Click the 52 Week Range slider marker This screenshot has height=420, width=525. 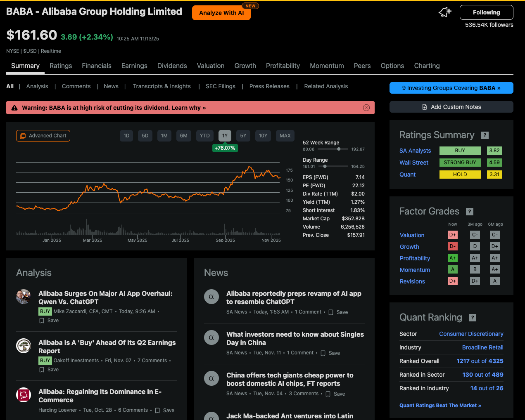[x=339, y=149]
